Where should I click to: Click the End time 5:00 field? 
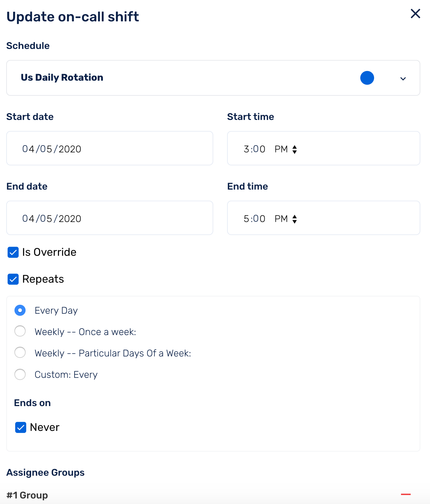click(x=324, y=218)
